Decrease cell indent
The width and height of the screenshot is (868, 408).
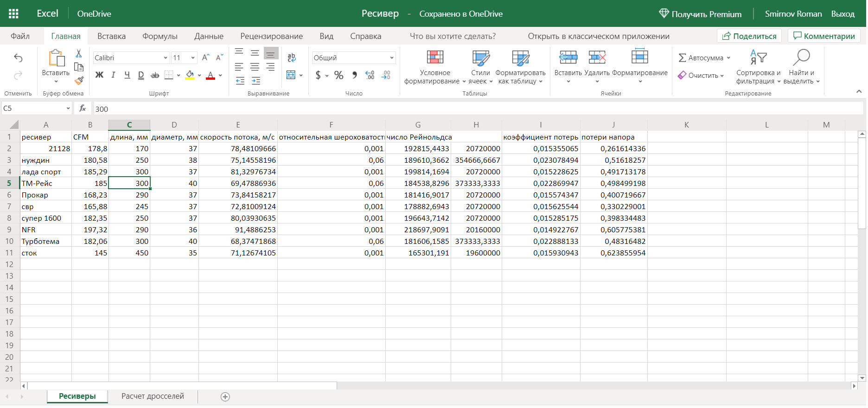tap(240, 81)
